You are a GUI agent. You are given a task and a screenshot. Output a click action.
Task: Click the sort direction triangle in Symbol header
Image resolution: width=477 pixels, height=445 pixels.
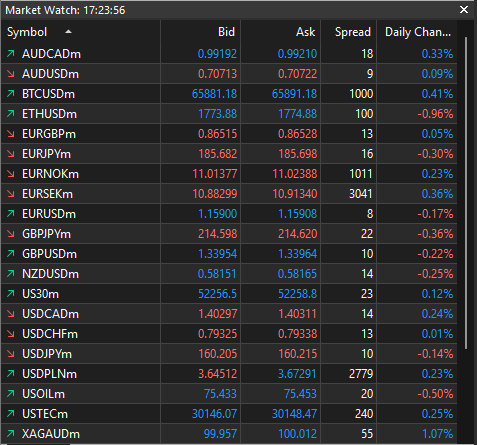coord(68,32)
